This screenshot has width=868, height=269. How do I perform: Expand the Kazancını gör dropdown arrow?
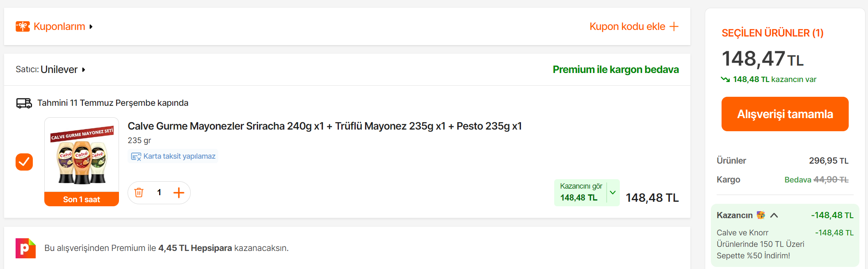point(613,192)
